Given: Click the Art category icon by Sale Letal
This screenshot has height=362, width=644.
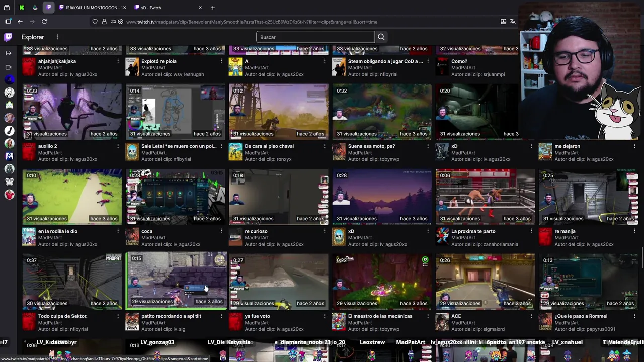Looking at the screenshot, I should pyautogui.click(x=132, y=152).
